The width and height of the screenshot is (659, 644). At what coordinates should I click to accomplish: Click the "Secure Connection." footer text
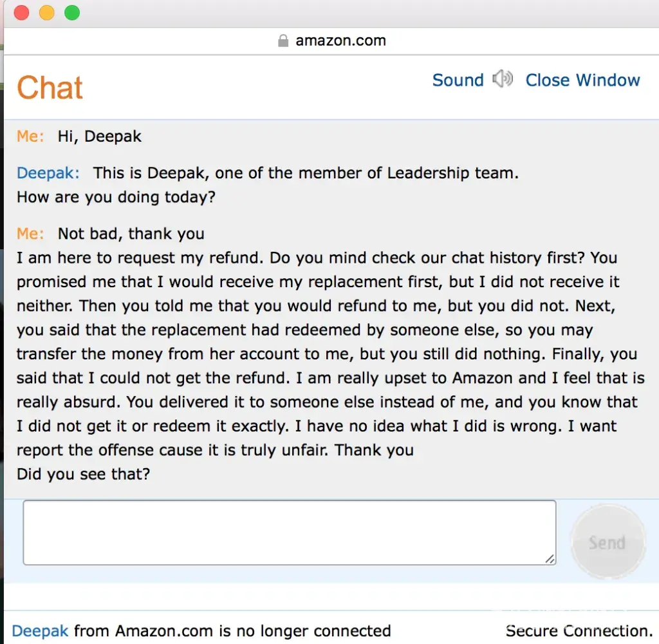tap(579, 630)
